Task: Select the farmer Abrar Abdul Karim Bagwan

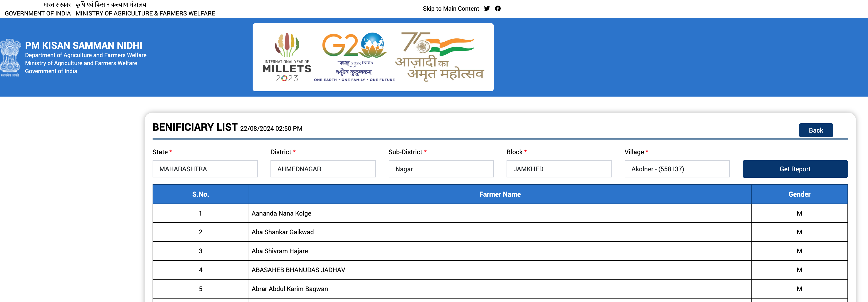Action: click(x=290, y=289)
